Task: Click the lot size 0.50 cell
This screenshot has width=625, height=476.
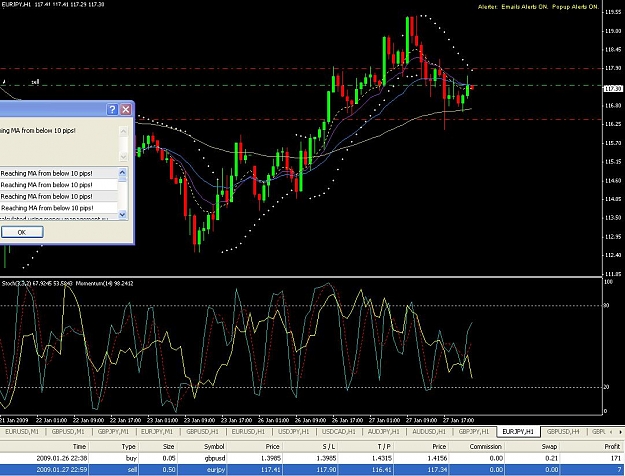Action: point(168,470)
